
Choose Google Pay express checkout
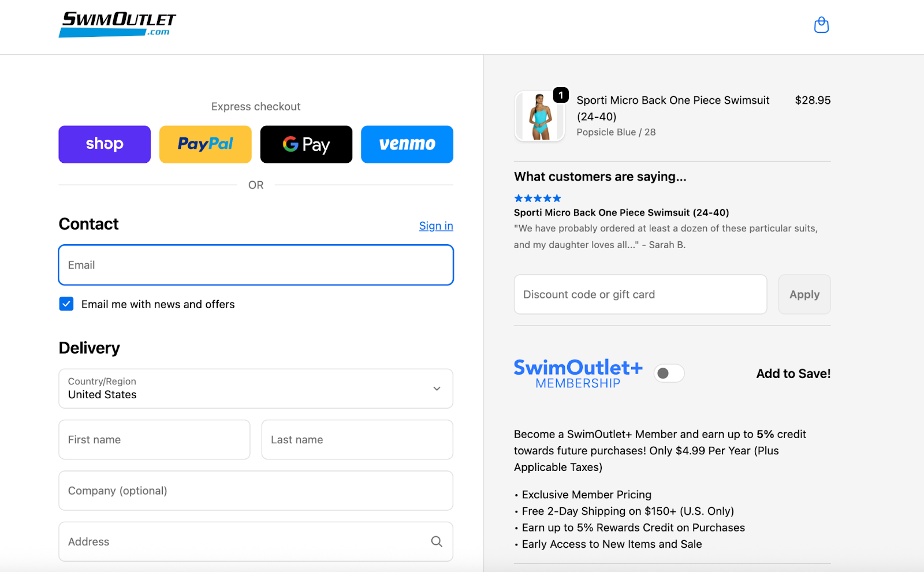coord(306,144)
